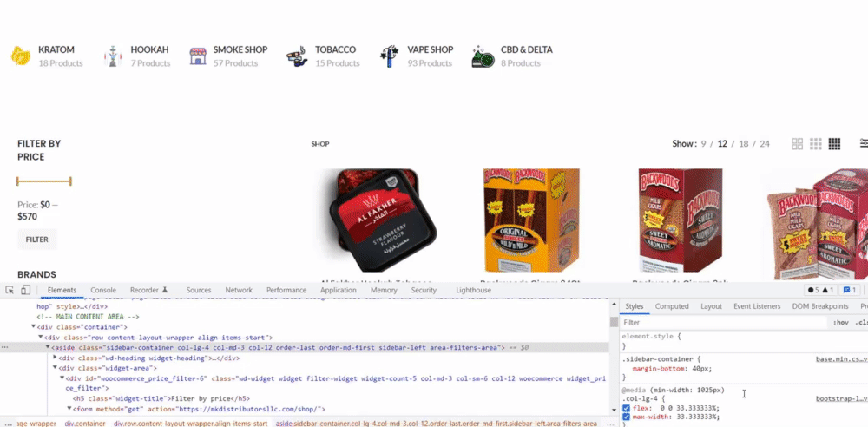Collapse the div class container node
The height and width of the screenshot is (427, 868).
(x=33, y=327)
